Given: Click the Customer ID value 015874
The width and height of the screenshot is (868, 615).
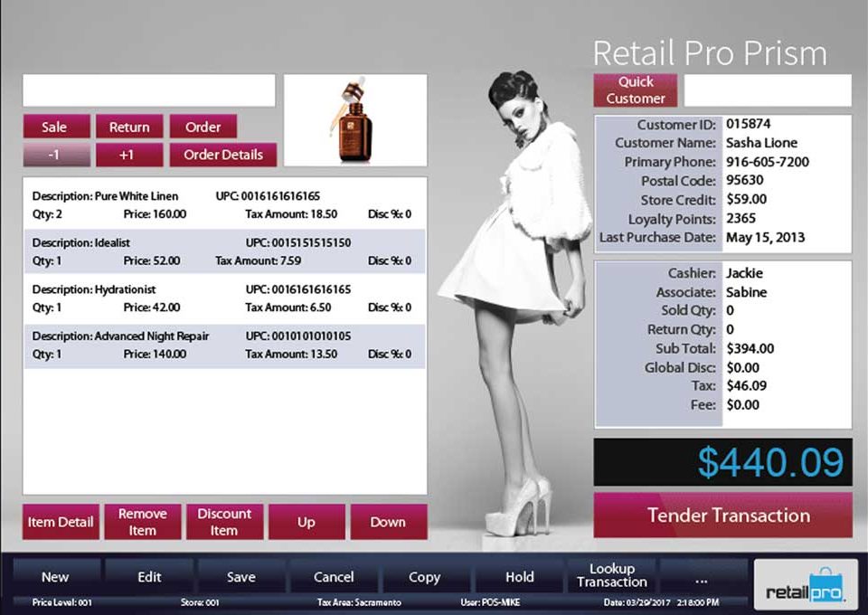Looking at the screenshot, I should click(x=749, y=124).
